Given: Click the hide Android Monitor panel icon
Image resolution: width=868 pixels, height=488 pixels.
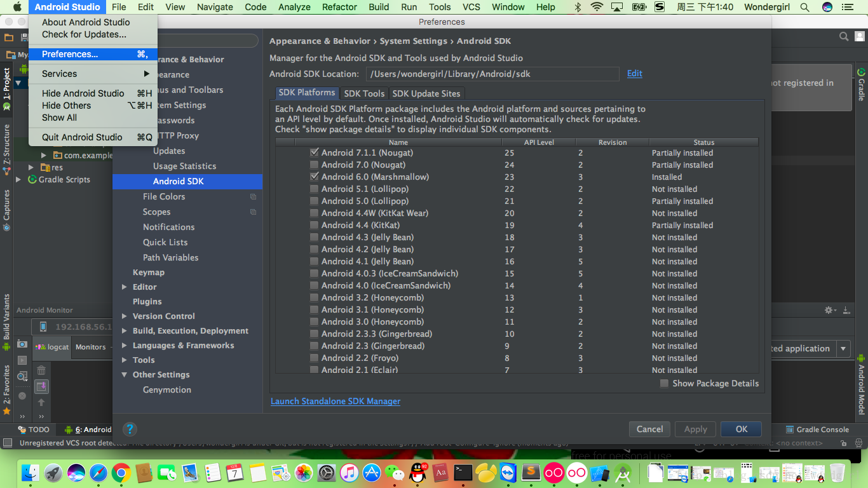Looking at the screenshot, I should [x=846, y=310].
